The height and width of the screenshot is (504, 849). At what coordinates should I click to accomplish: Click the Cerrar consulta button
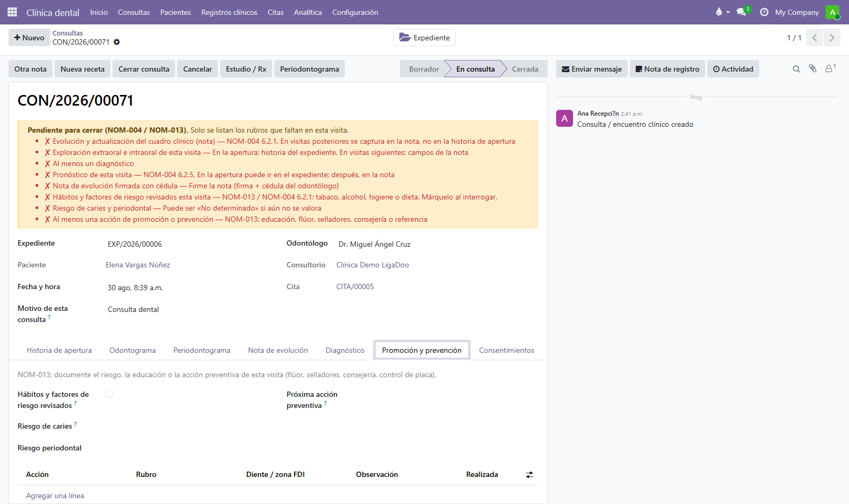pyautogui.click(x=144, y=69)
